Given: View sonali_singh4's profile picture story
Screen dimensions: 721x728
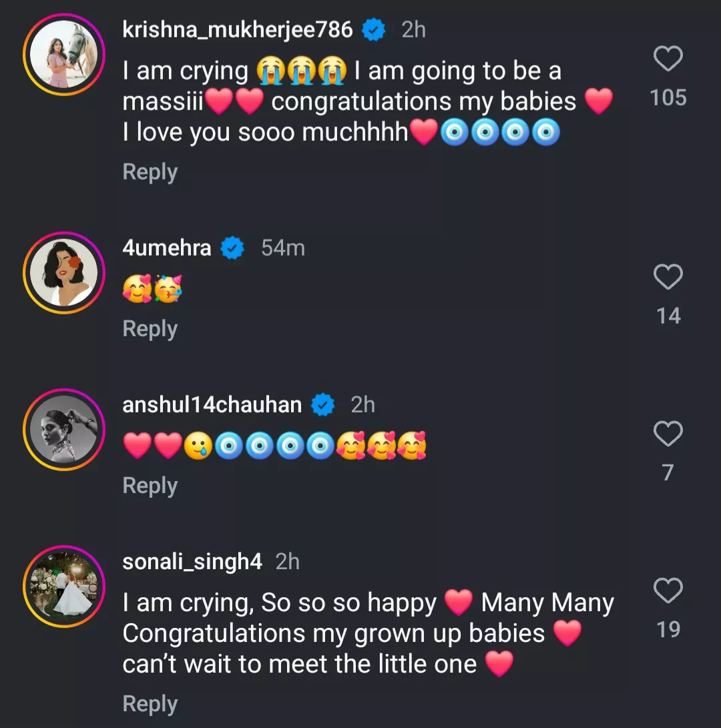Looking at the screenshot, I should pyautogui.click(x=64, y=586).
